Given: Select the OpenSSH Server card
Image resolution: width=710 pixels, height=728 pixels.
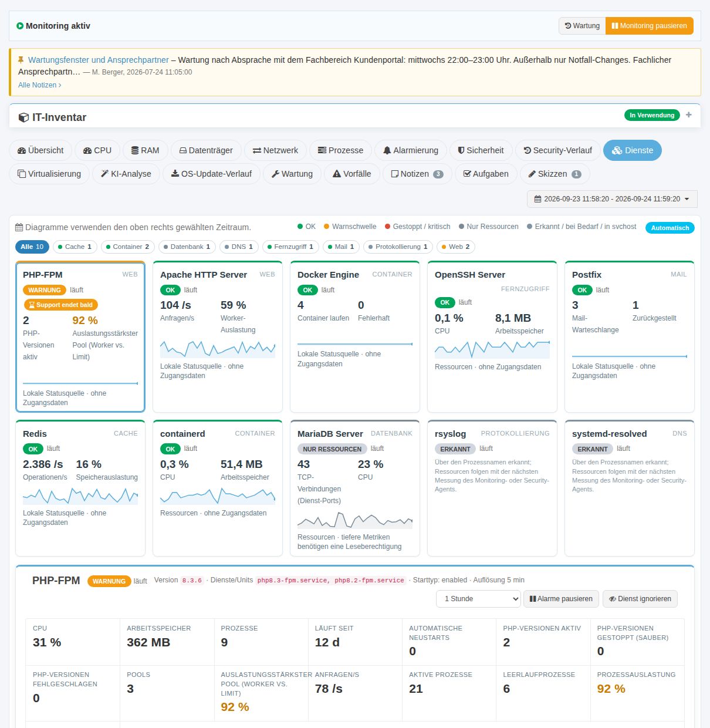Looking at the screenshot, I should [492, 337].
